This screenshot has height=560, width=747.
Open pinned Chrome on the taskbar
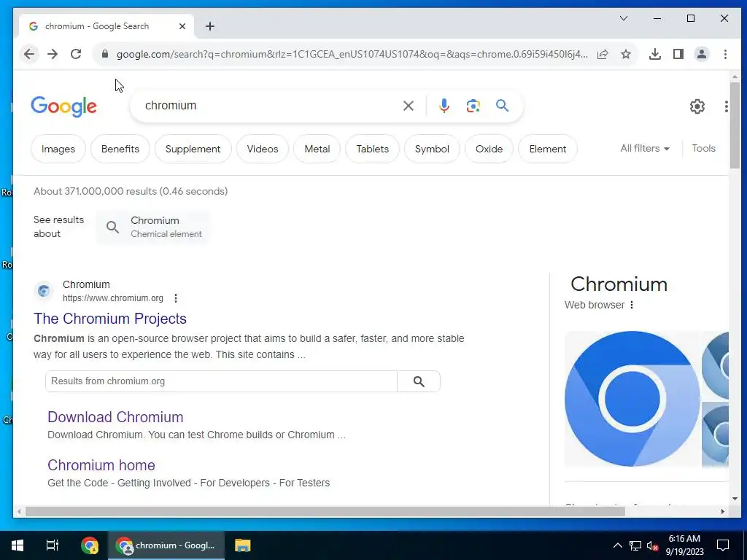[90, 545]
